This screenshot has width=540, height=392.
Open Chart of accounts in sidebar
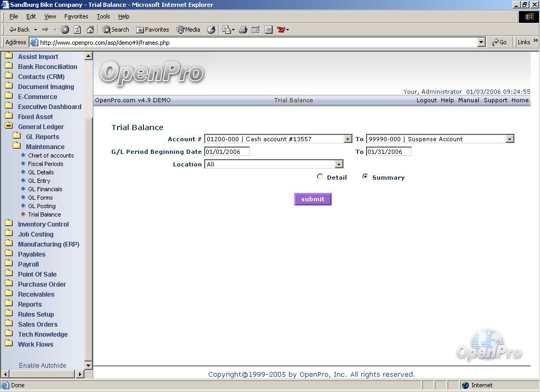point(51,155)
